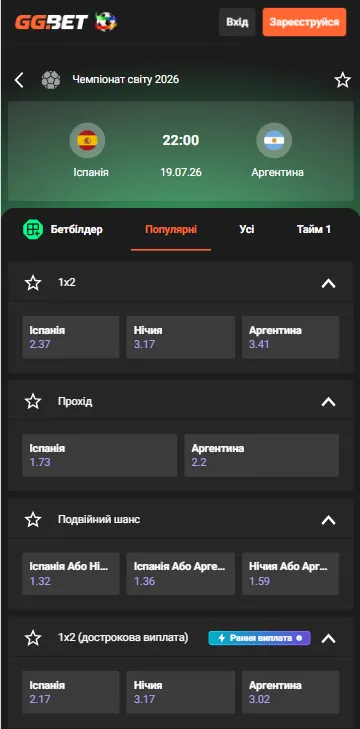Open the Тайм 1 tab
360x729 pixels.
pos(314,229)
